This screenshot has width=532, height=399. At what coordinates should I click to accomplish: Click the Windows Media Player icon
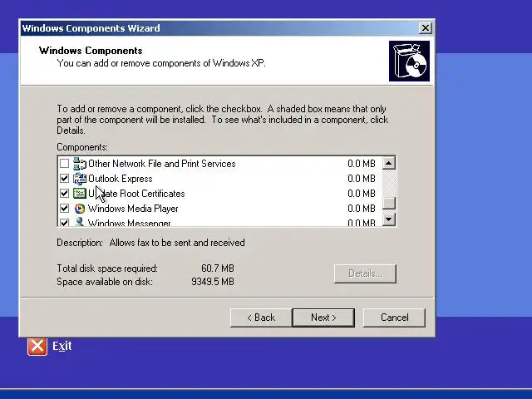click(x=80, y=209)
